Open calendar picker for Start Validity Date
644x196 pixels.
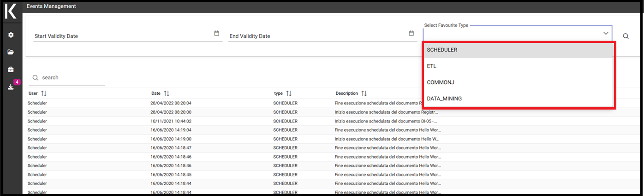pos(216,33)
